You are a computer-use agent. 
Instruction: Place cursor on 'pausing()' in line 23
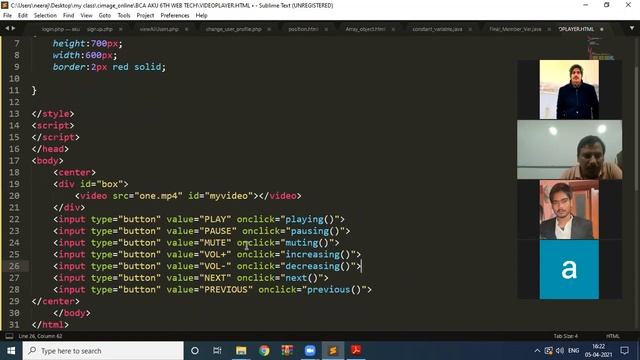(x=316, y=231)
